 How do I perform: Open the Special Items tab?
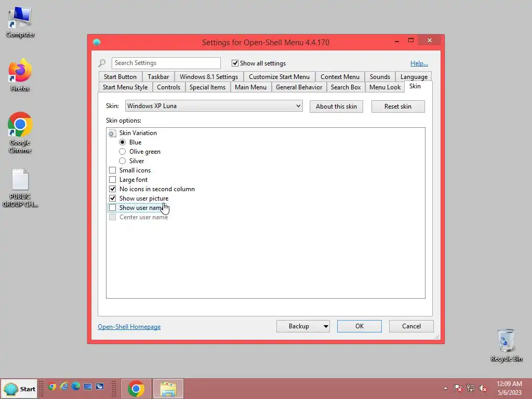[x=207, y=87]
